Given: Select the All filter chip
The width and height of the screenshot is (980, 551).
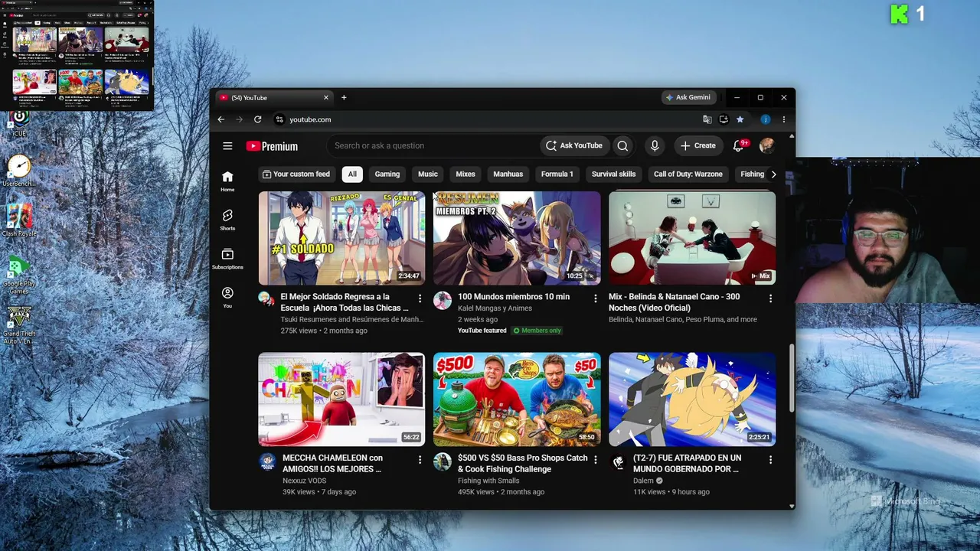Looking at the screenshot, I should click(352, 174).
